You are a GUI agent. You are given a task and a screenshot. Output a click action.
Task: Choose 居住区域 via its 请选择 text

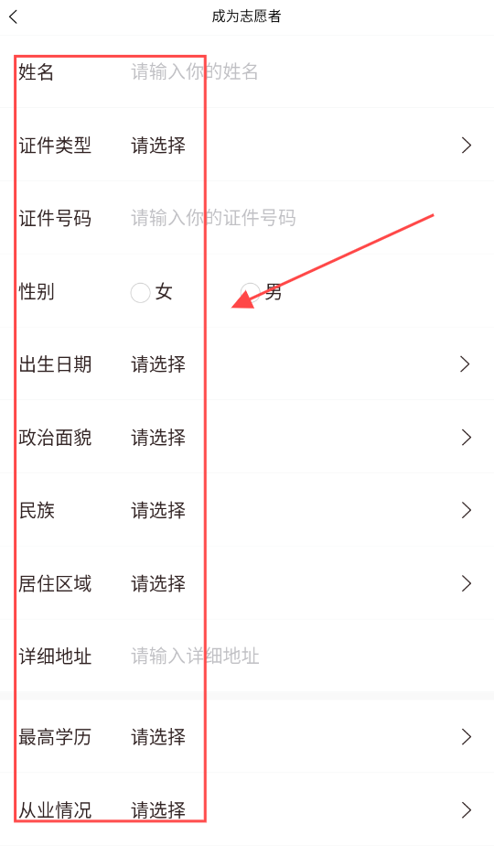[x=158, y=583]
